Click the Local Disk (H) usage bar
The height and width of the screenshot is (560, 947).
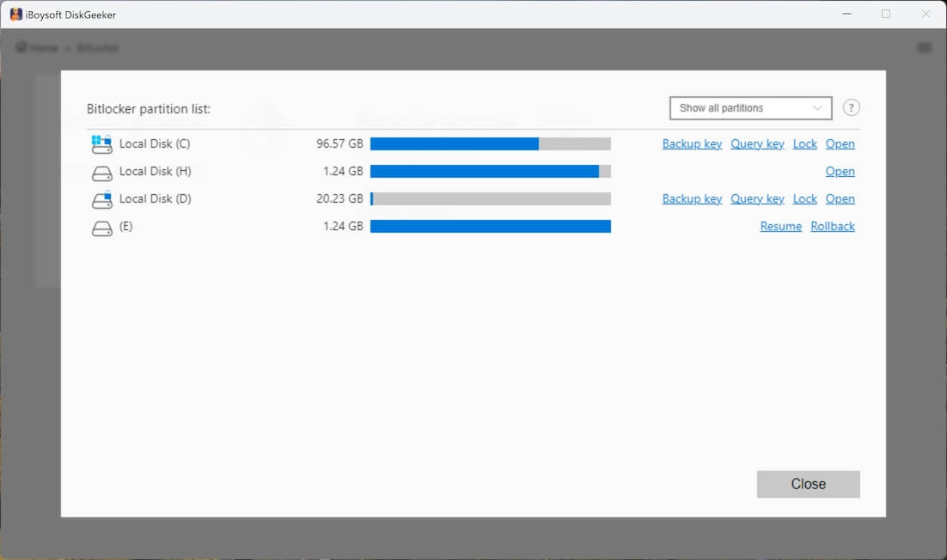pyautogui.click(x=491, y=172)
